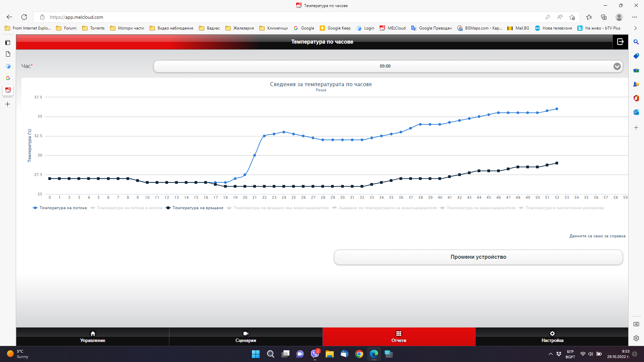Refresh the page with reload icon

point(24,17)
